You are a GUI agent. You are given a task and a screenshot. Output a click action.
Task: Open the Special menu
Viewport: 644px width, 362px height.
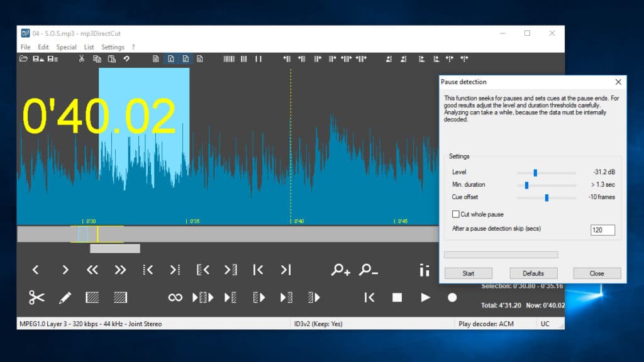(65, 47)
